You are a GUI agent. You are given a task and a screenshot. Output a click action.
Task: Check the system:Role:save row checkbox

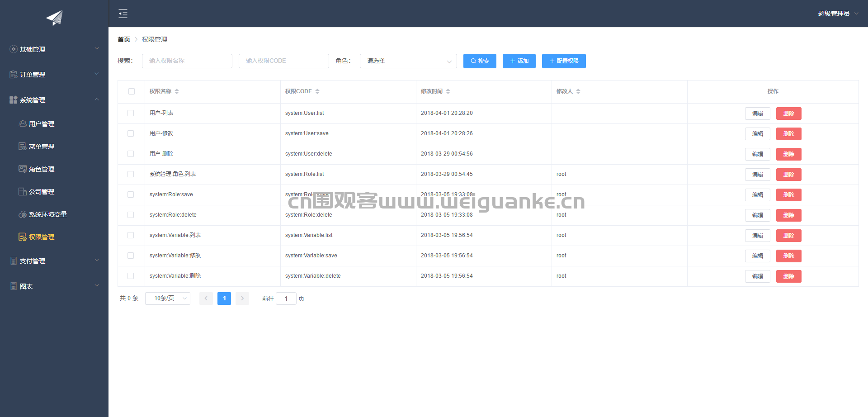coord(131,194)
